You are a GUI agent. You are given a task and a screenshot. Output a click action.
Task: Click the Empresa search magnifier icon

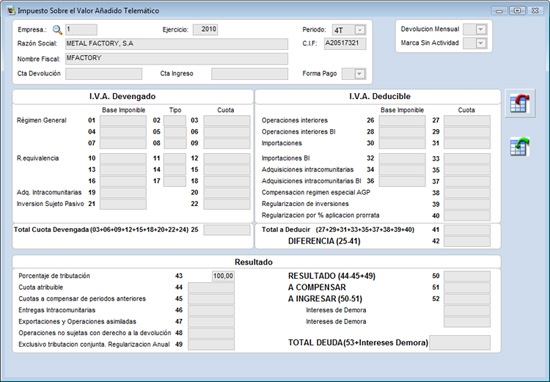tap(57, 30)
